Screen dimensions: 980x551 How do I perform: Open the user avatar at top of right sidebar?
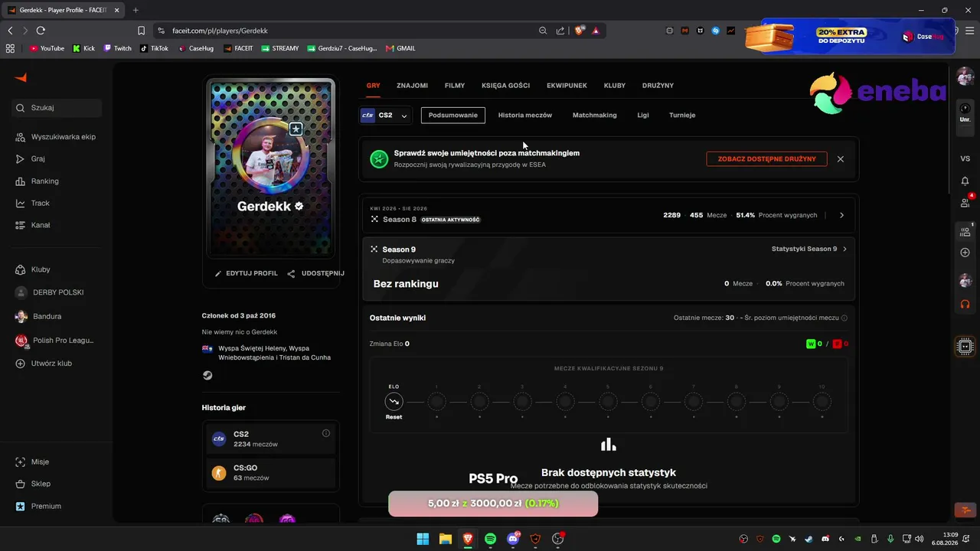click(965, 77)
